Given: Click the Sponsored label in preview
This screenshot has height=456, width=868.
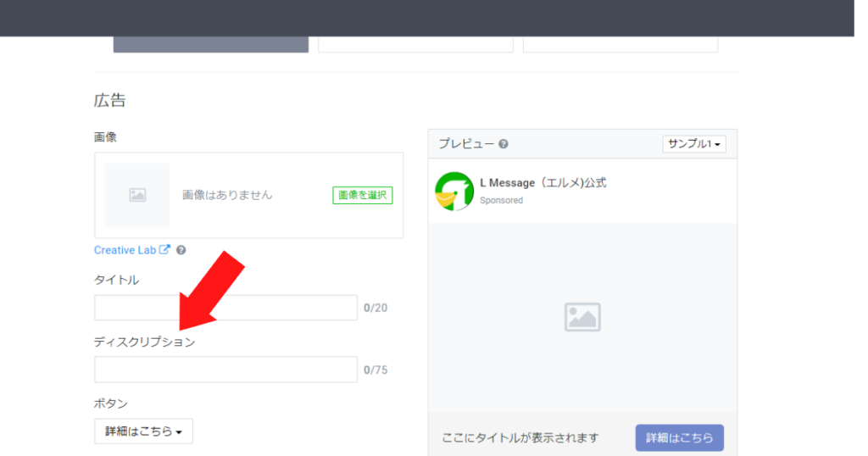Looking at the screenshot, I should [x=502, y=200].
